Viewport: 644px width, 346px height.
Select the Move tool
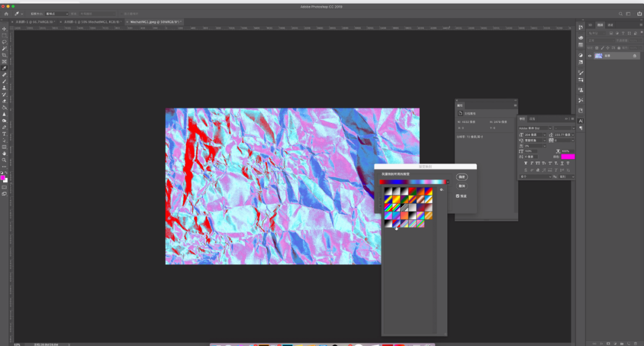[x=4, y=29]
